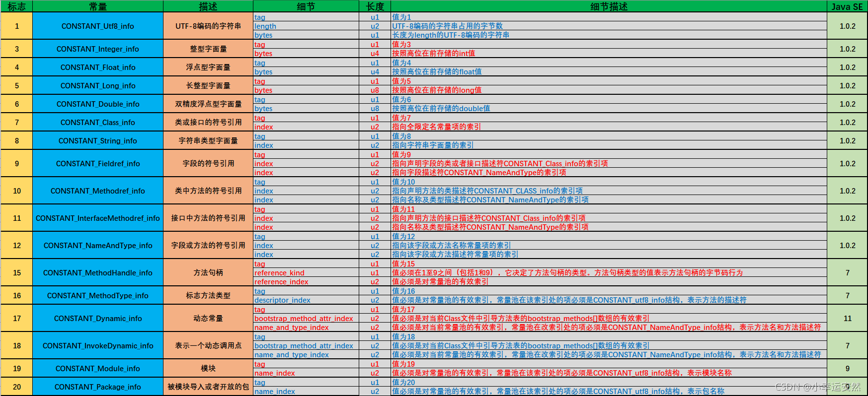
Task: Select the 接口中方法的符号引用 cell
Action: [x=208, y=218]
